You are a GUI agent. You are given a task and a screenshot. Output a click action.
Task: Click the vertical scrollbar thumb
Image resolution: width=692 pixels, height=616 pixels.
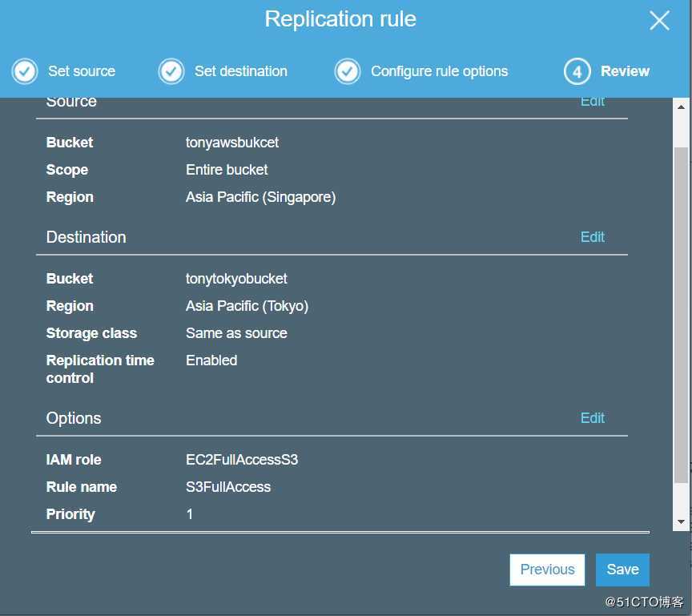coord(682,312)
